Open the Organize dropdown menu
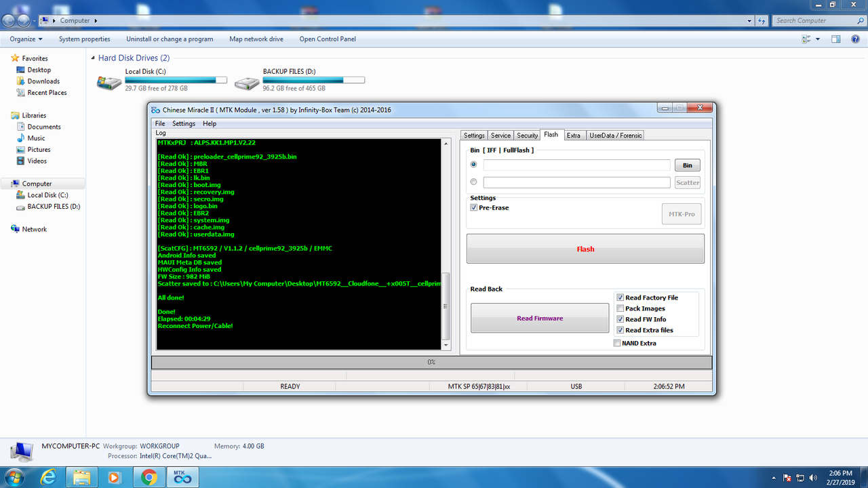868x488 pixels. tap(26, 39)
